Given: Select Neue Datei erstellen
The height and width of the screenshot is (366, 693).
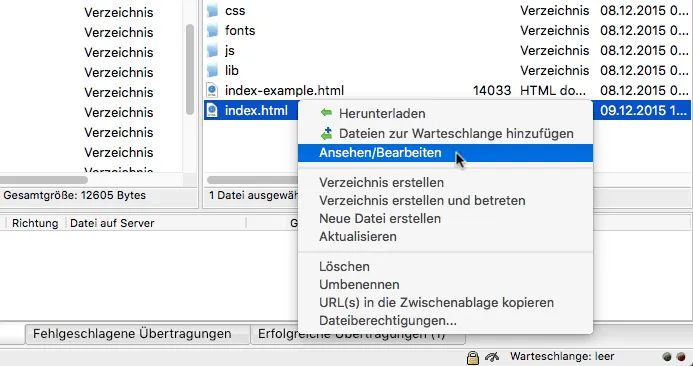Looking at the screenshot, I should point(445,219).
